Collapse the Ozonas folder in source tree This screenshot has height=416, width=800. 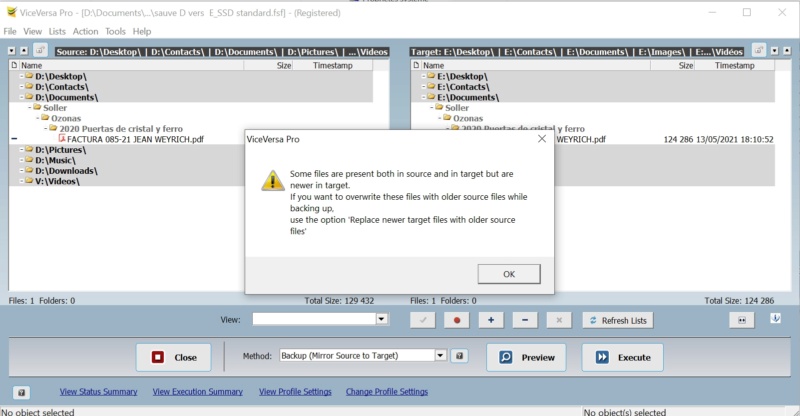[x=38, y=118]
